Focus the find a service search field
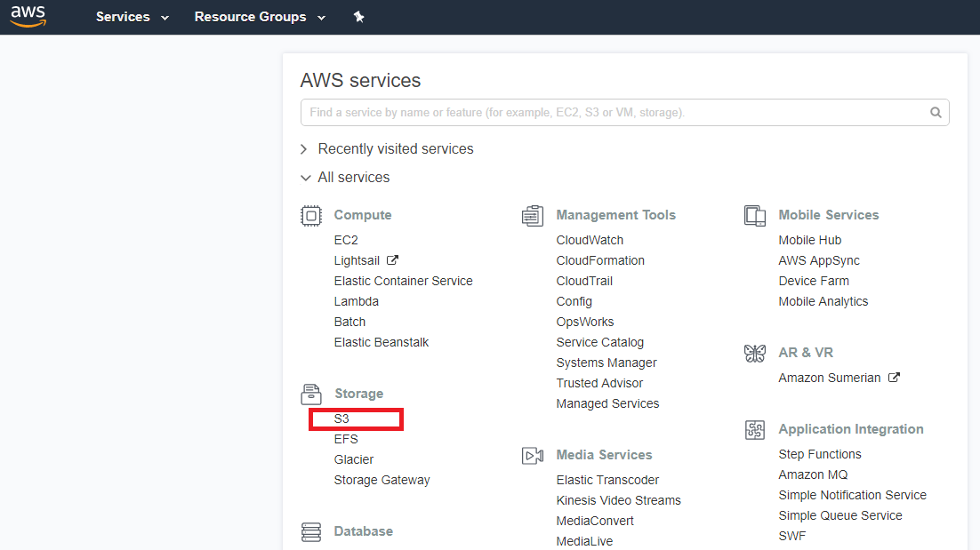The height and width of the screenshot is (550, 980). coord(614,113)
